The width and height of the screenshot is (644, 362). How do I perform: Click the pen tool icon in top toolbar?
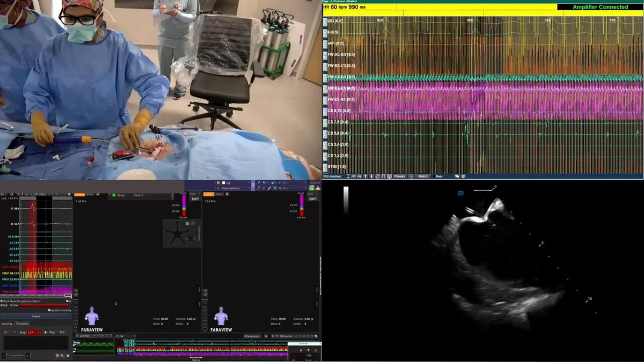click(269, 188)
